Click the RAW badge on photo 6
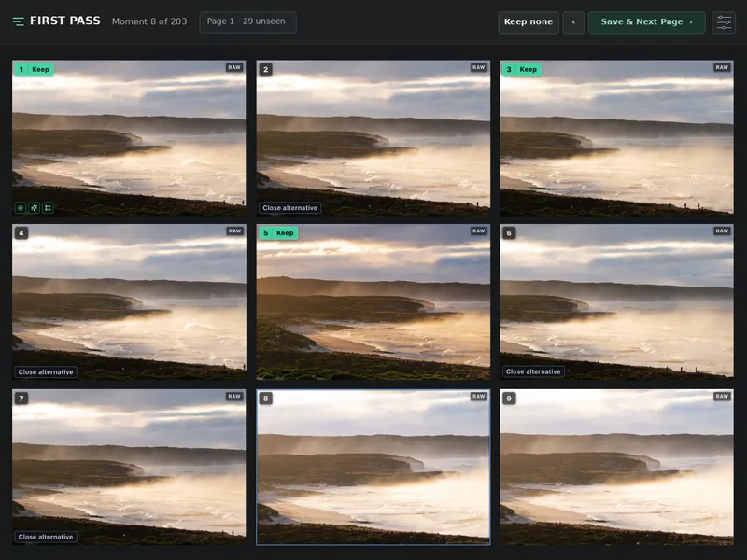 [722, 231]
